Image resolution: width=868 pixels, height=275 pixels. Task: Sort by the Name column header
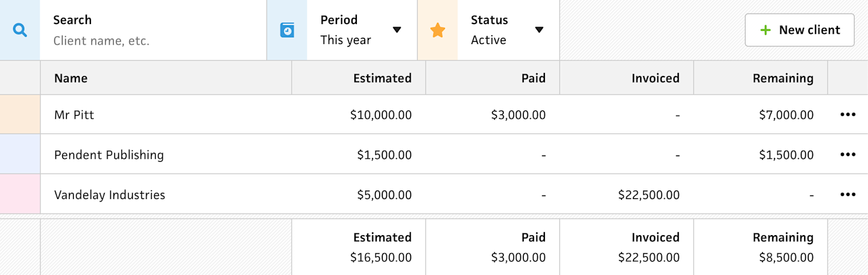(71, 78)
